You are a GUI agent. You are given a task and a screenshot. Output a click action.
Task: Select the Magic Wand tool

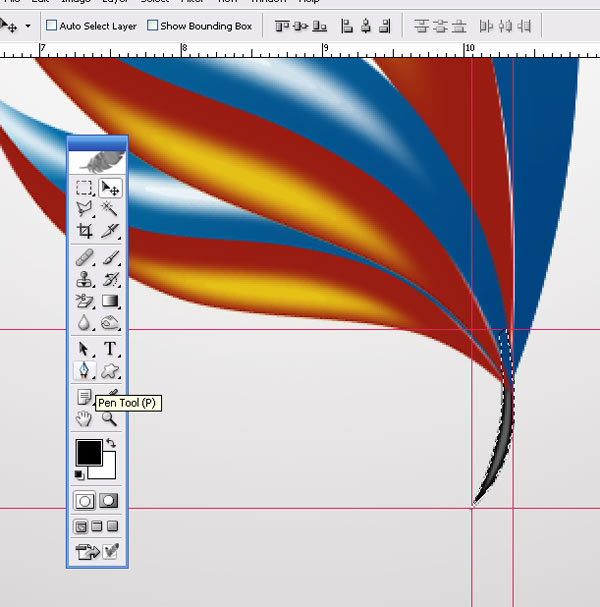(110, 209)
